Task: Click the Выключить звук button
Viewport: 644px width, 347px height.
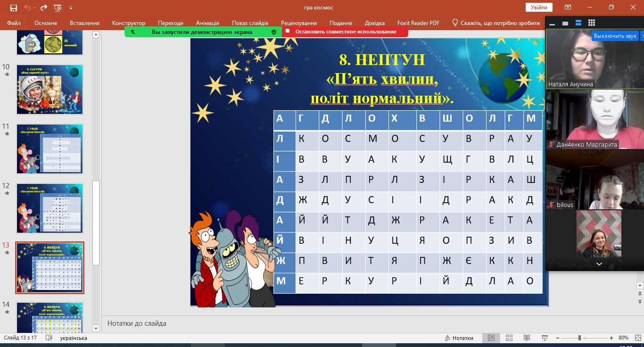Action: pyautogui.click(x=615, y=36)
